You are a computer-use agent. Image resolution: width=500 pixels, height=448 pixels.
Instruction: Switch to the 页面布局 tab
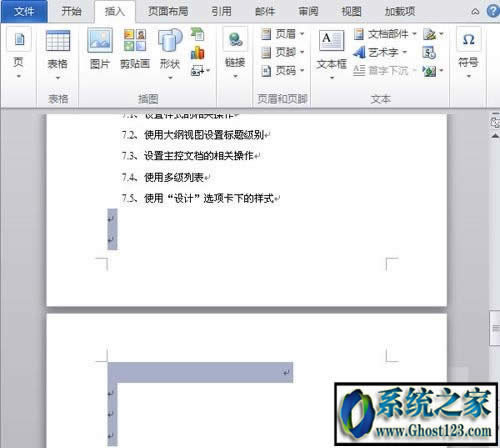[x=168, y=11]
